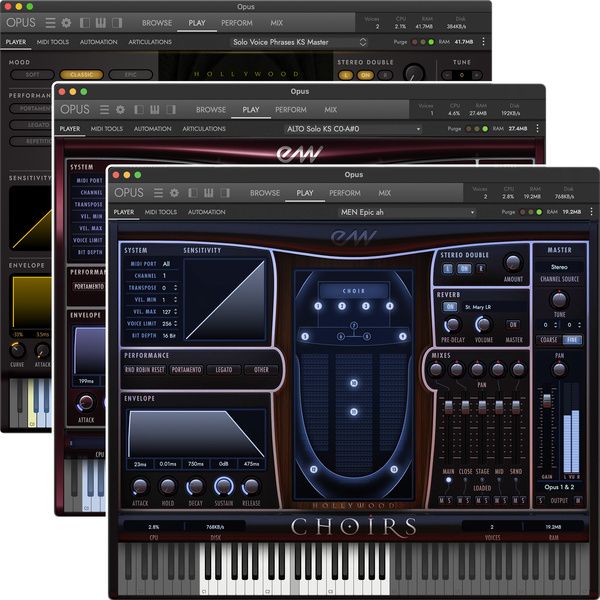Toggle right panel icon in middle ALTO Solo window
This screenshot has height=600, width=600.
pyautogui.click(x=171, y=109)
